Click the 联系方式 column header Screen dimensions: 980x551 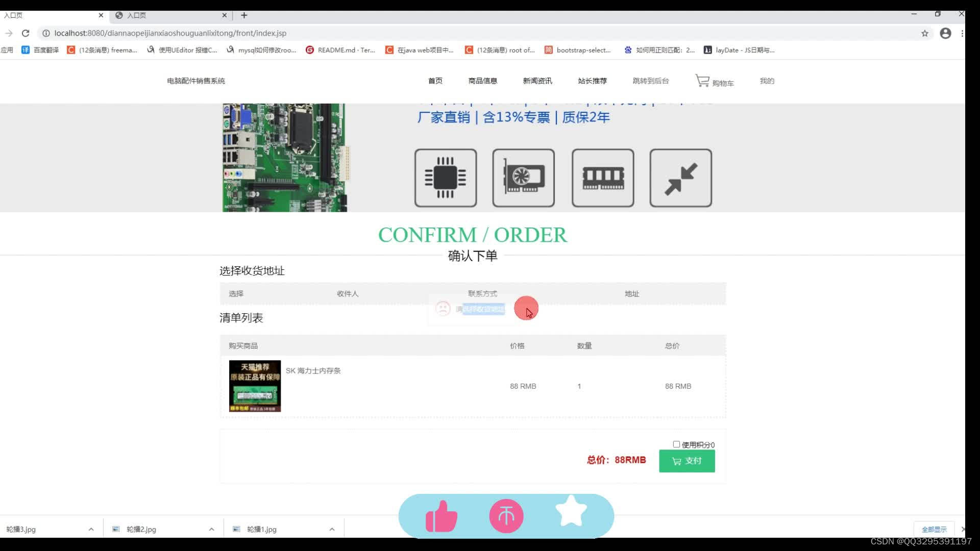coord(482,293)
